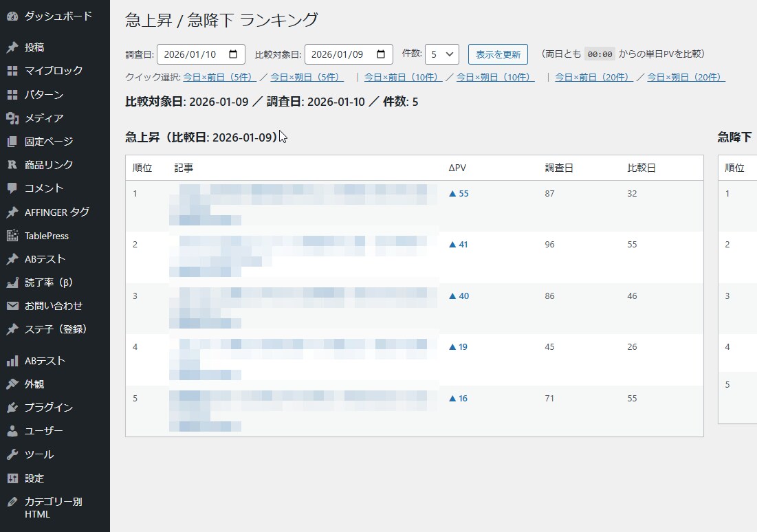Click the paintbrush icon beside 外観
The image size is (757, 532).
click(x=12, y=384)
